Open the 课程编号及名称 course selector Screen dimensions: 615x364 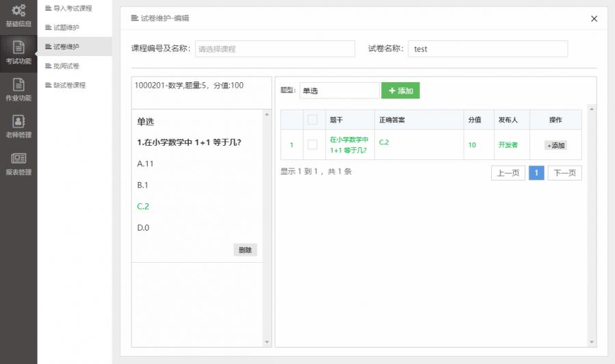[275, 49]
